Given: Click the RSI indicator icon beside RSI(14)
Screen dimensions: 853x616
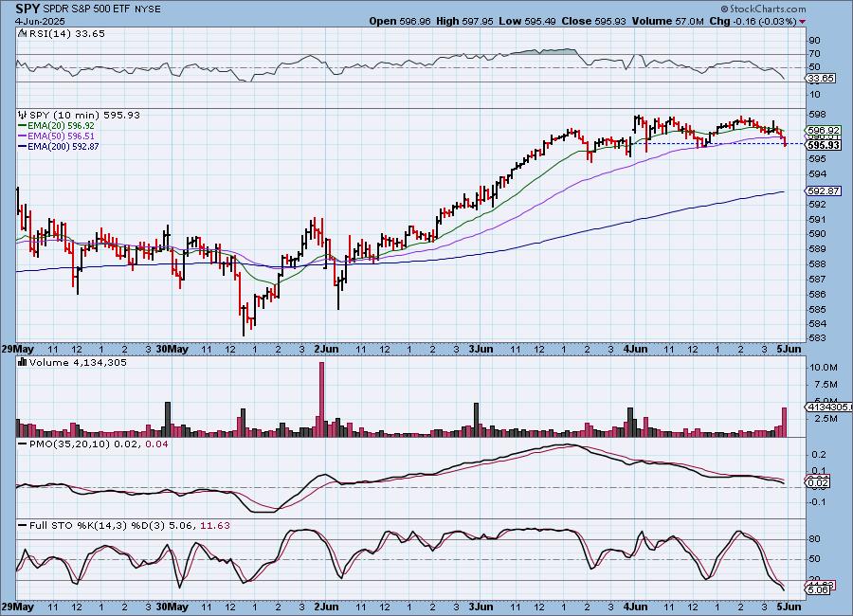Looking at the screenshot, I should point(22,34).
